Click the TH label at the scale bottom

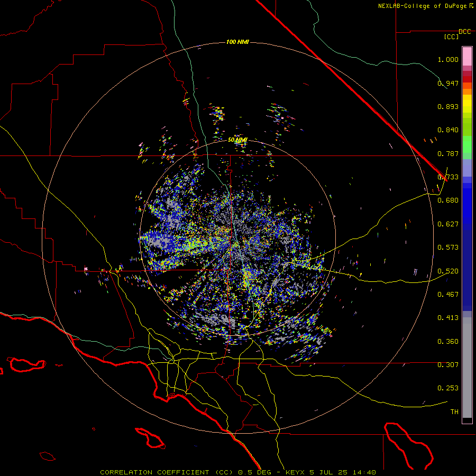(454, 412)
